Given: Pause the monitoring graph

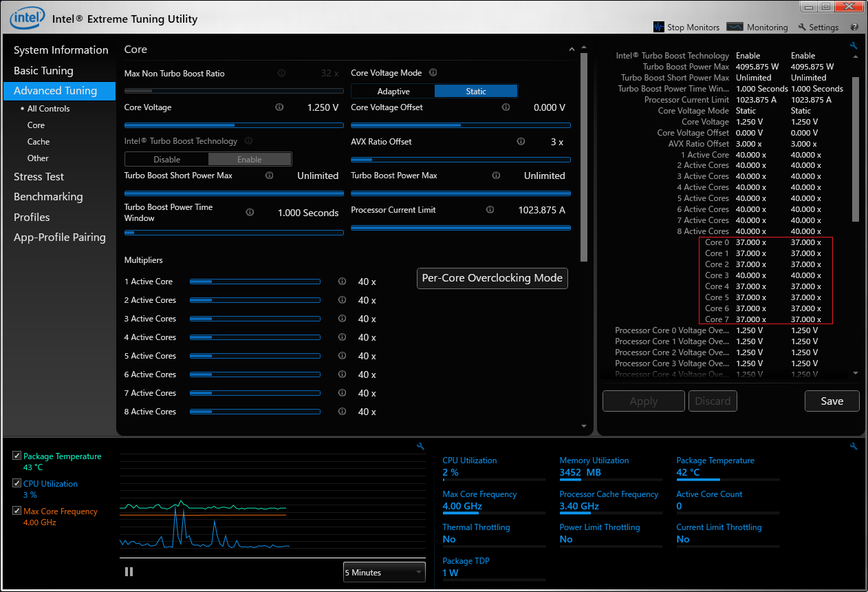Looking at the screenshot, I should (129, 571).
